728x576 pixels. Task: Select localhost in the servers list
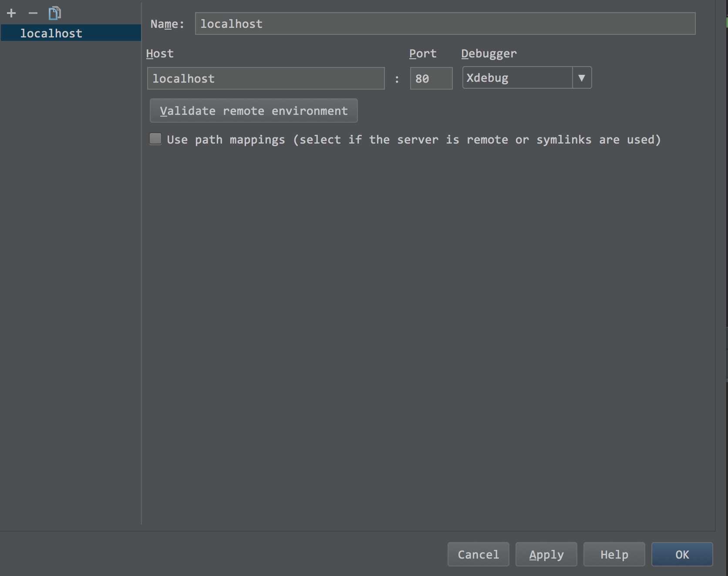[x=71, y=33]
